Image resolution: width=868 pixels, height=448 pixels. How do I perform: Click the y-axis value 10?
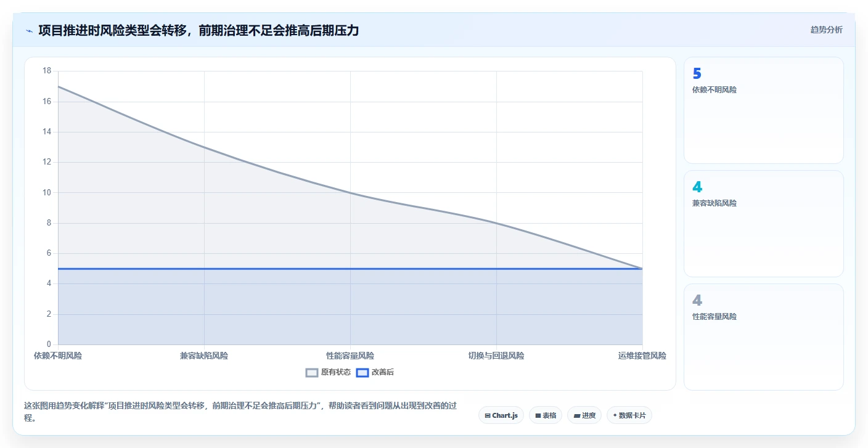click(x=47, y=192)
